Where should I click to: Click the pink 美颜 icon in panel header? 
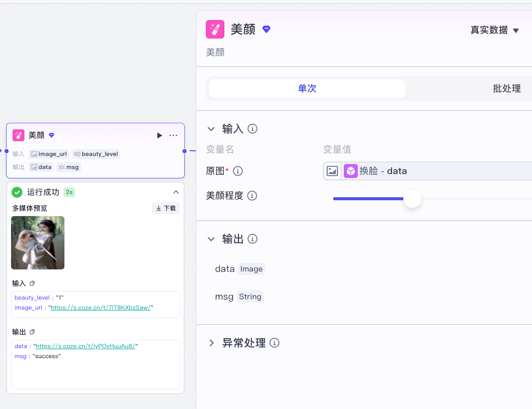click(215, 29)
